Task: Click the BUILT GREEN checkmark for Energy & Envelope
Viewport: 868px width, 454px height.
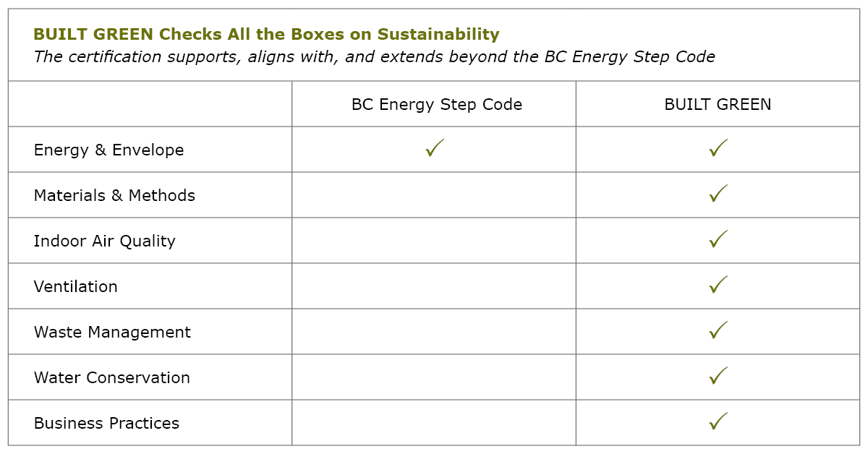Action: point(718,149)
